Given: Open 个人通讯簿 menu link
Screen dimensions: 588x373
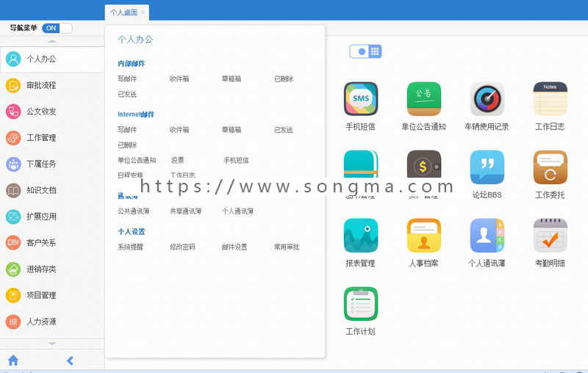Looking at the screenshot, I should tap(237, 211).
